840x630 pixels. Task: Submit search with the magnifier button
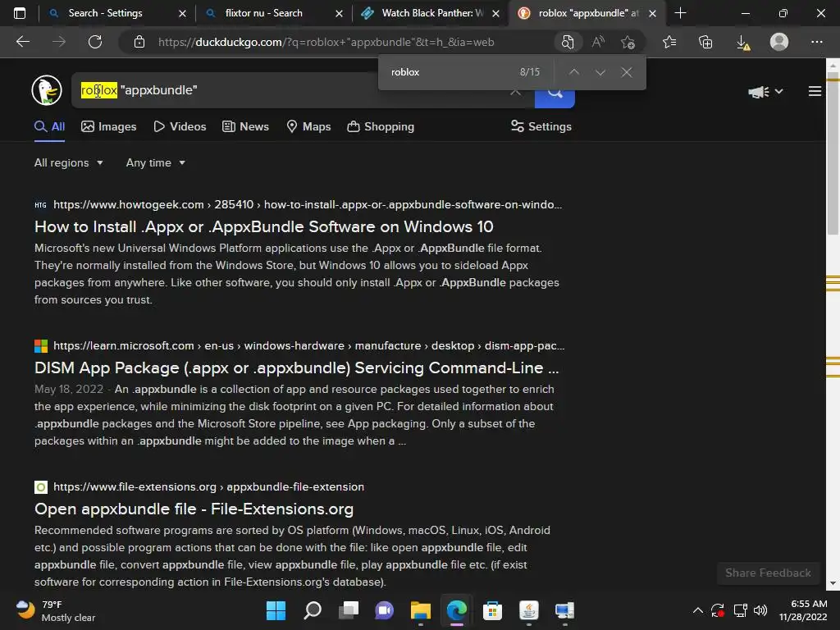click(555, 98)
